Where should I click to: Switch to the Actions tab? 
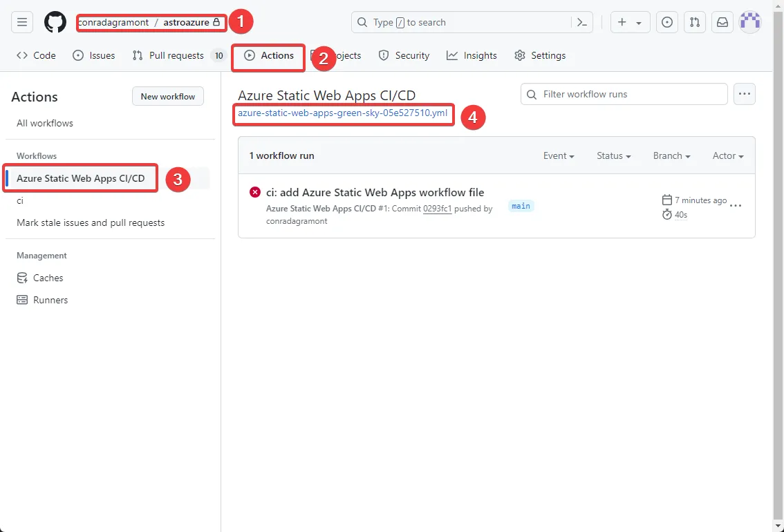[268, 55]
